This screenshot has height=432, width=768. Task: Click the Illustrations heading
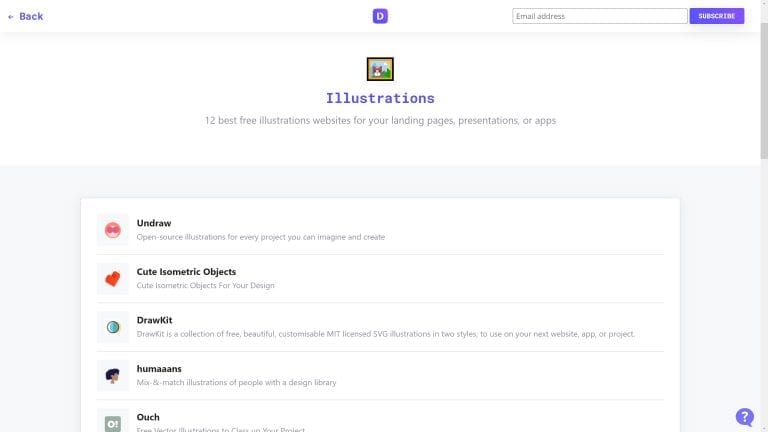pyautogui.click(x=380, y=98)
